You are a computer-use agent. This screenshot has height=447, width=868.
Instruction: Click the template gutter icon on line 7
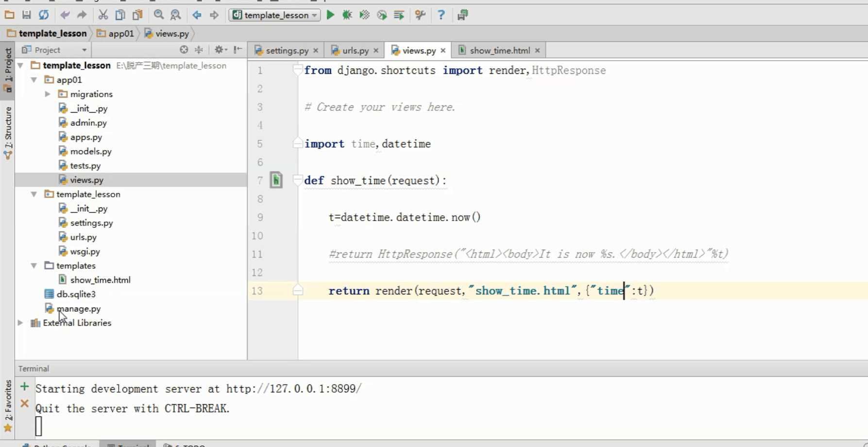[x=276, y=180]
